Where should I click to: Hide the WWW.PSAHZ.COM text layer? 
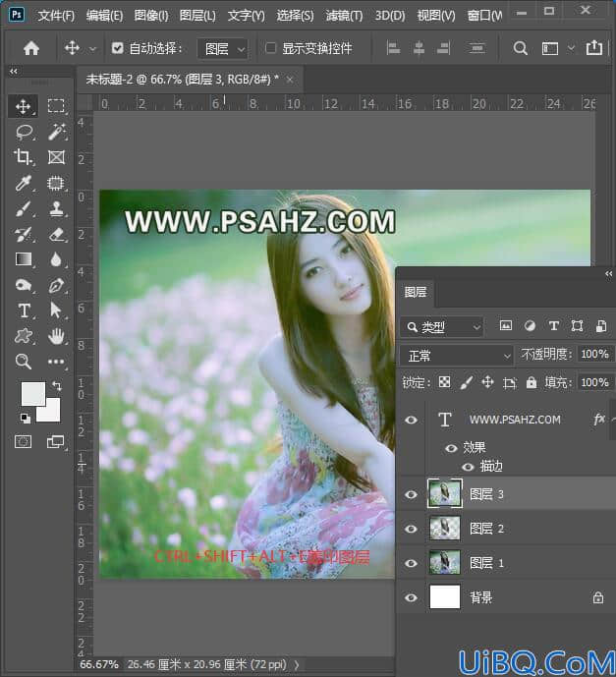[411, 420]
